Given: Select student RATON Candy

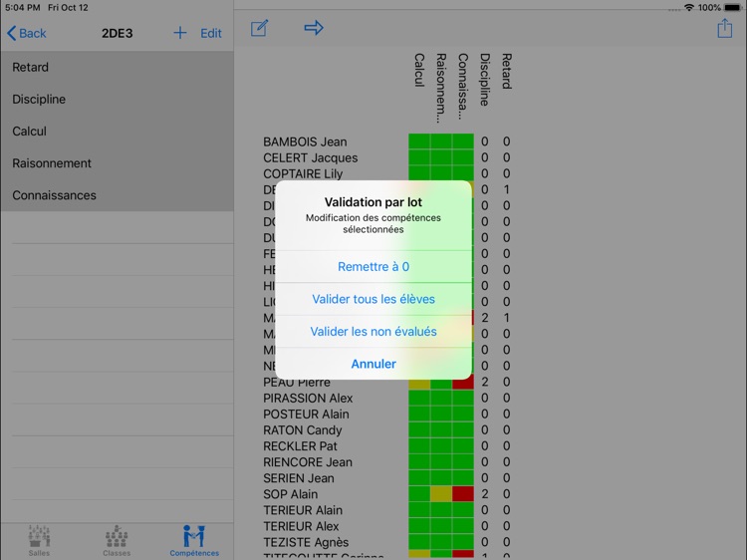Looking at the screenshot, I should [303, 430].
